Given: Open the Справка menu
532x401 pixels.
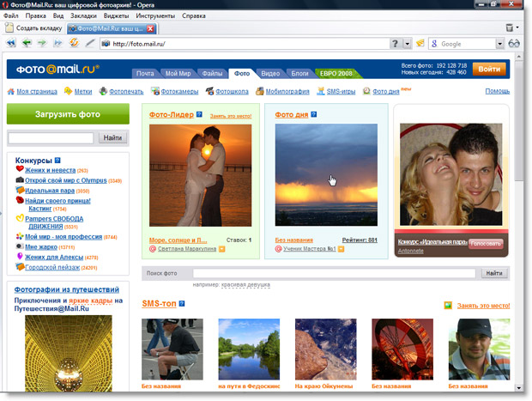Looking at the screenshot, I should (x=194, y=15).
